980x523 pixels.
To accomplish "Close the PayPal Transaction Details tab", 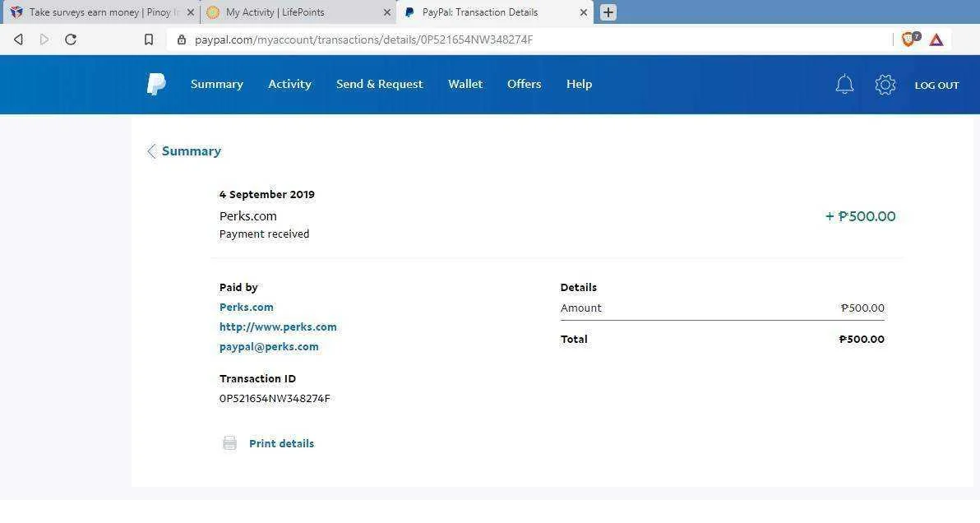I will coord(583,12).
